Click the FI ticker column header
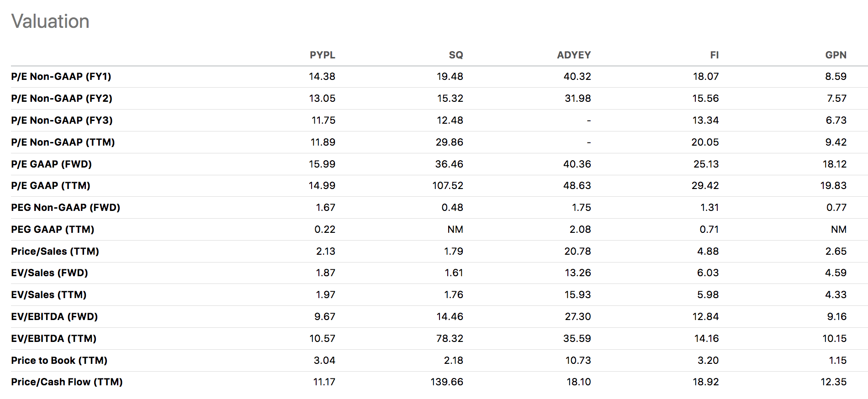Image resolution: width=868 pixels, height=399 pixels. click(x=714, y=55)
